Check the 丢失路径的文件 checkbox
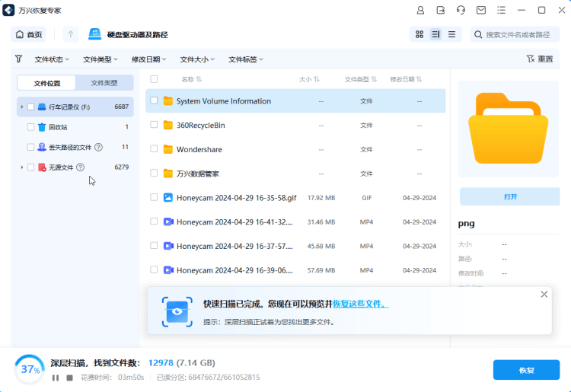Image resolution: width=571 pixels, height=392 pixels. [x=31, y=147]
